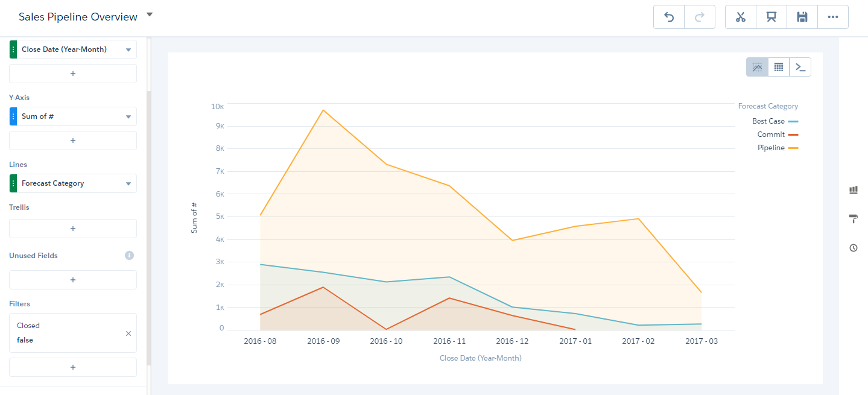Click the scissors clip icon
This screenshot has height=395, width=868.
pos(741,17)
